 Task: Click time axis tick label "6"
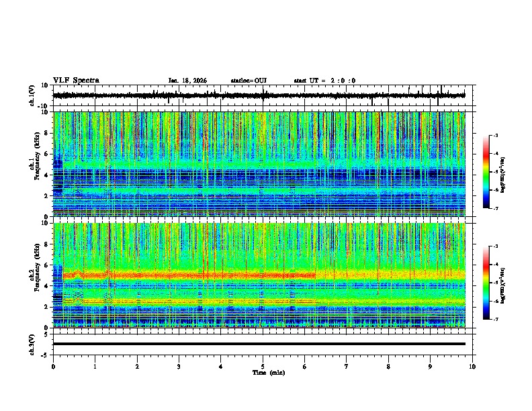[305, 367]
